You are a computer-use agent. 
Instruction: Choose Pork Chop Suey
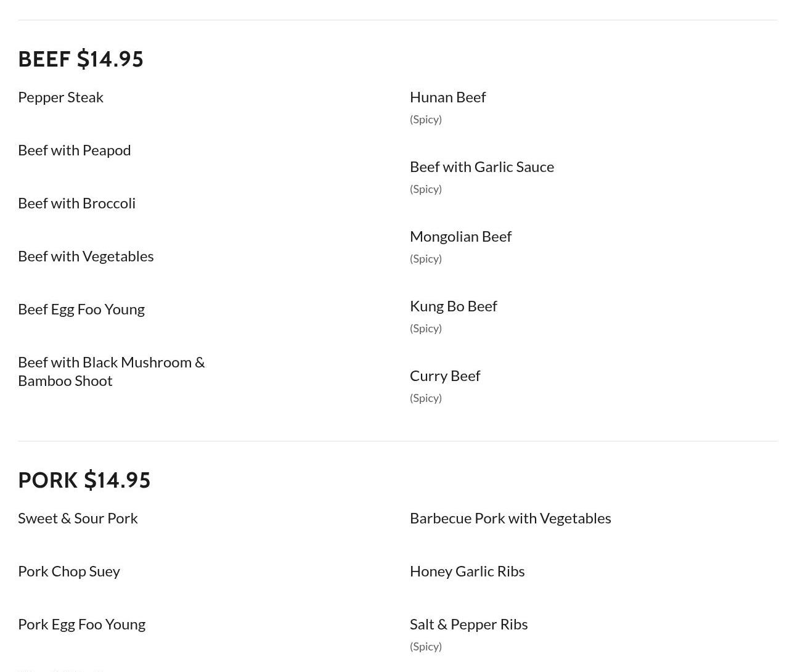pyautogui.click(x=68, y=572)
